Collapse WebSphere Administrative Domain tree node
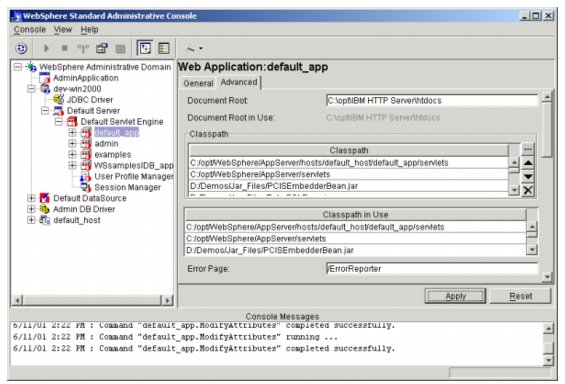The width and height of the screenshot is (565, 384). tap(18, 67)
